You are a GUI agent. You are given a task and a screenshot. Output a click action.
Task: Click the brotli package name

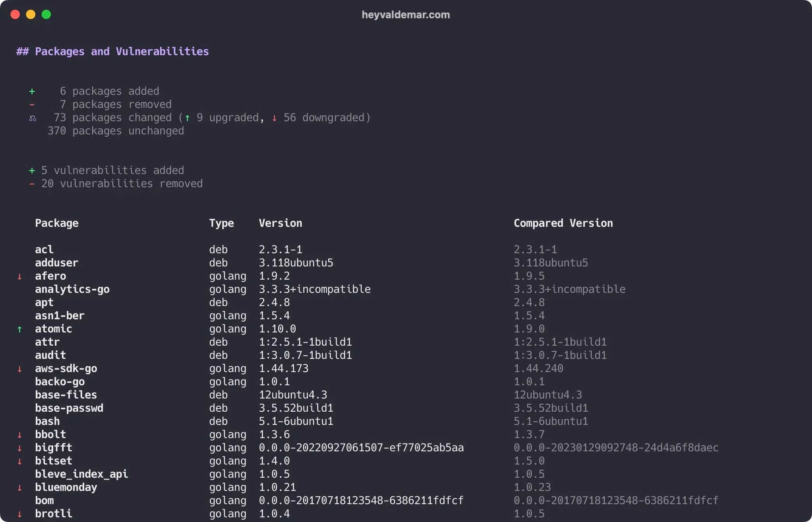coord(54,513)
